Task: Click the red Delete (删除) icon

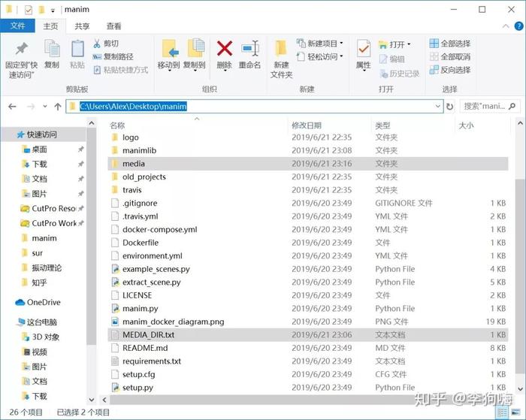Action: coord(225,48)
